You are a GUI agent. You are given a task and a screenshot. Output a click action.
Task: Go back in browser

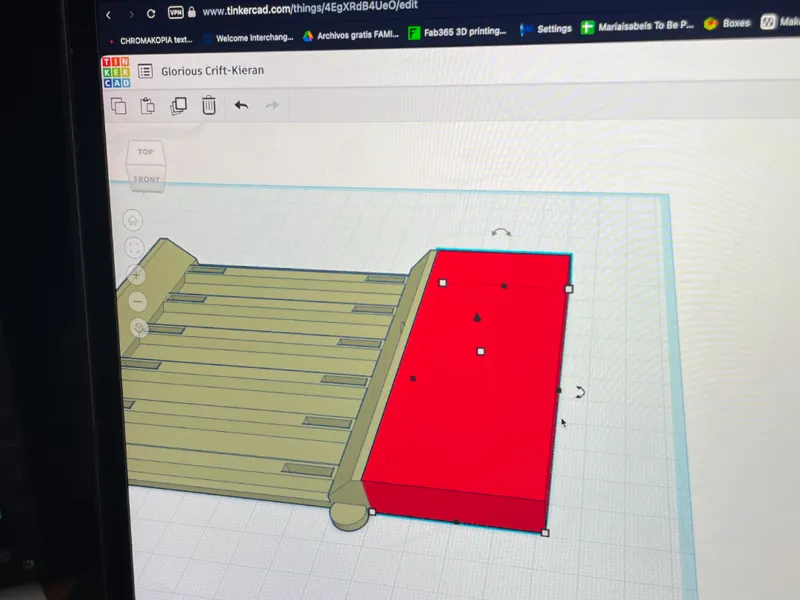[108, 15]
